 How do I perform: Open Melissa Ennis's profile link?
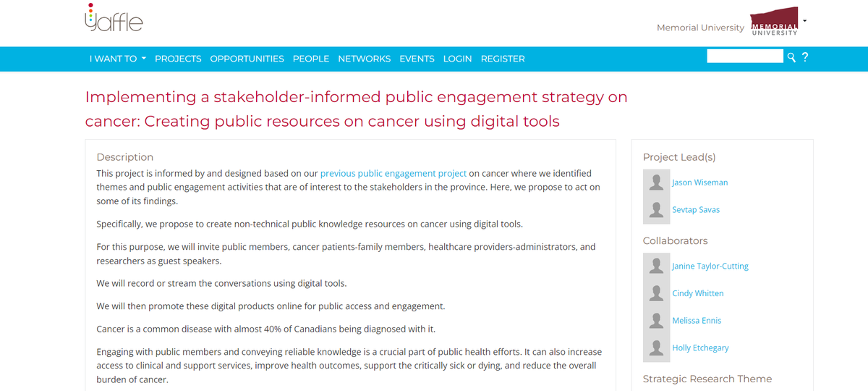(697, 321)
